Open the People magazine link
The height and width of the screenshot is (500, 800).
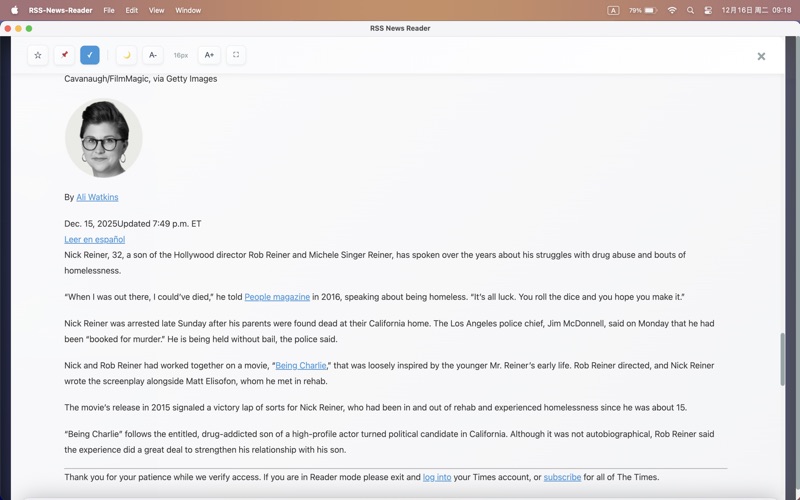pos(277,297)
